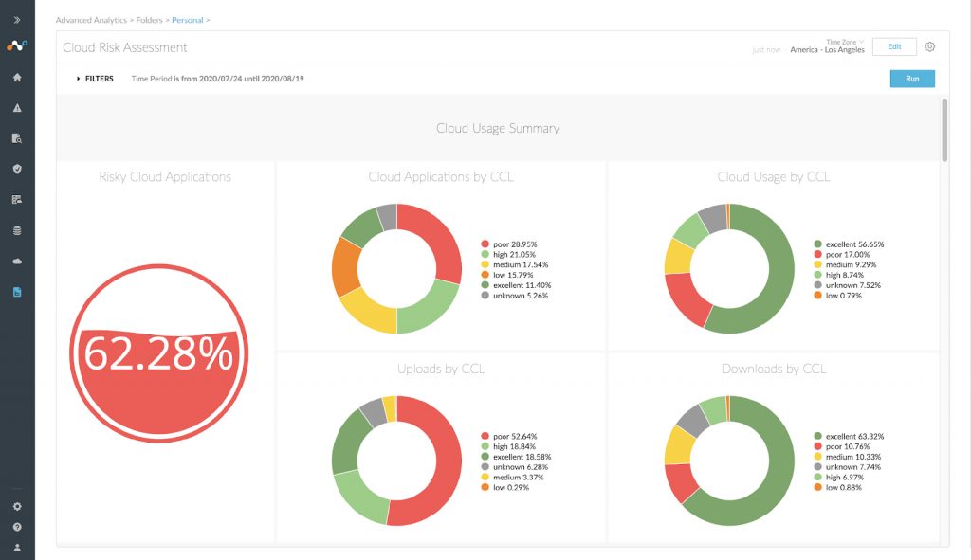
Task: Toggle medium 9.29% legend in Cloud Usage
Action: click(x=845, y=265)
